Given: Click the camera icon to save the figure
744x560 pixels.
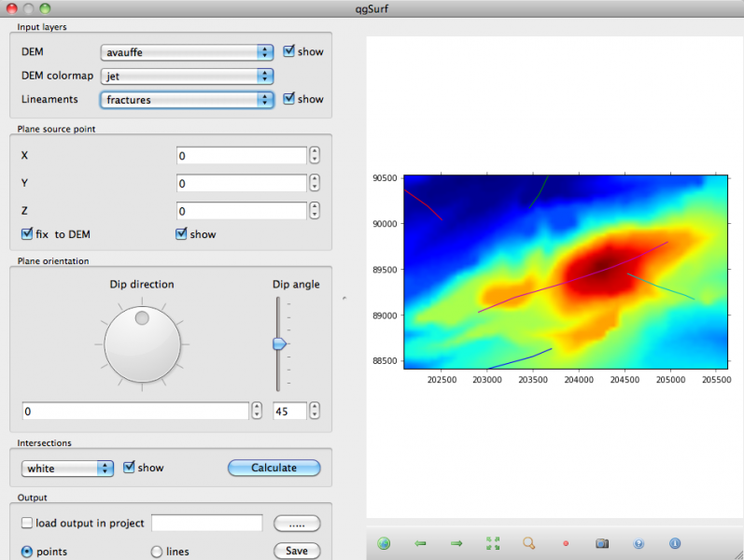Looking at the screenshot, I should [602, 543].
